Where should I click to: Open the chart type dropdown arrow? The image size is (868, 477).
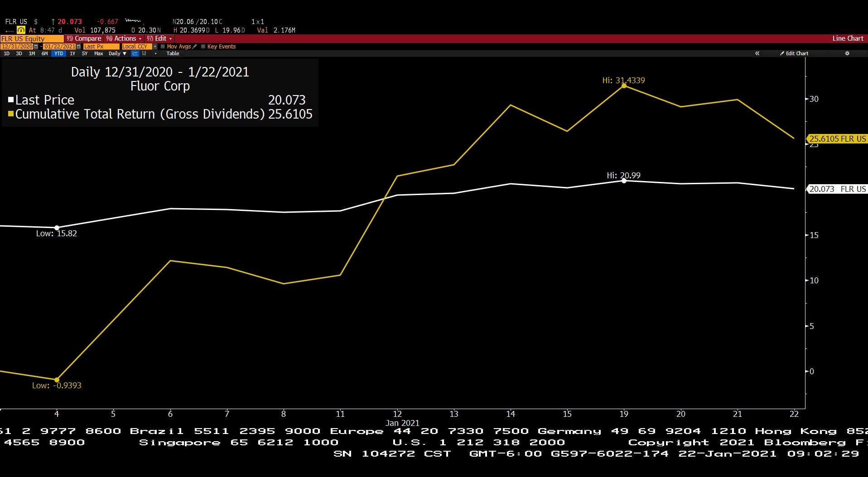click(x=155, y=53)
